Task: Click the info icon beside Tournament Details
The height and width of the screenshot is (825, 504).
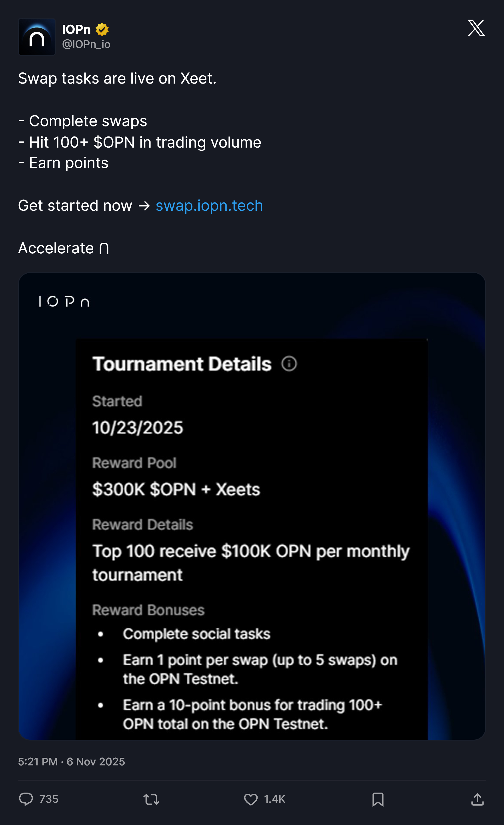Action: (x=289, y=364)
